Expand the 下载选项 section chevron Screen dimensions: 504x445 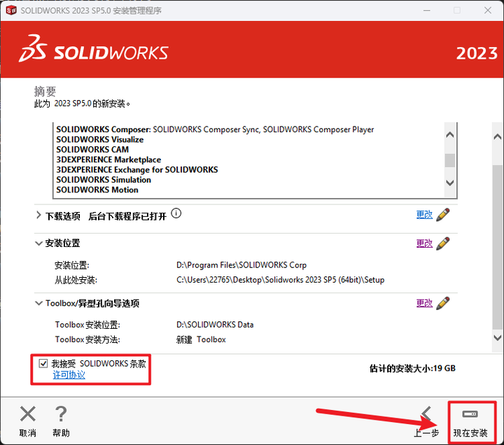(x=38, y=215)
